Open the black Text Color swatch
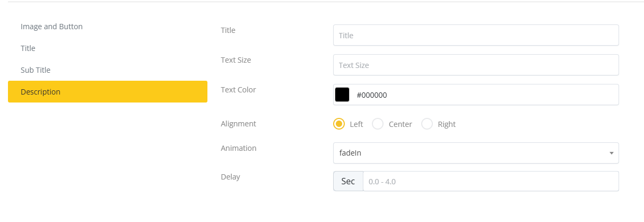 click(342, 95)
